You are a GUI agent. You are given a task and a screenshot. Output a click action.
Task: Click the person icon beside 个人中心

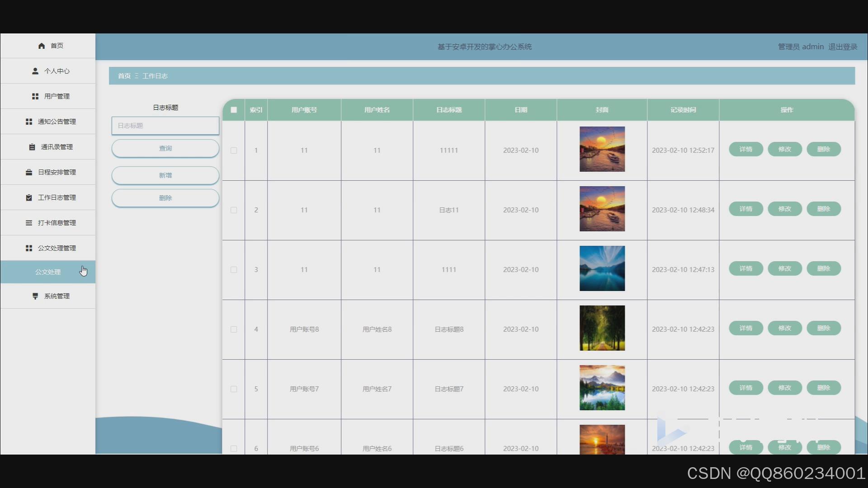[x=35, y=71]
